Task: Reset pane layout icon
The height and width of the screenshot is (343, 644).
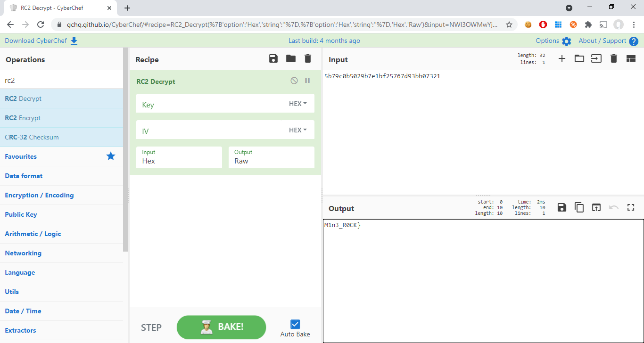Action: (631, 58)
